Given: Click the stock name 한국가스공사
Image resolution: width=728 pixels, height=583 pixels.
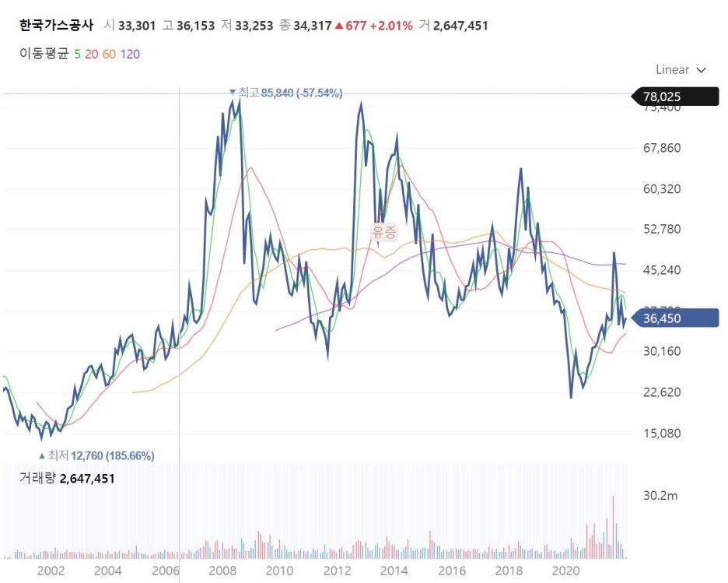Looking at the screenshot, I should click(x=56, y=25).
